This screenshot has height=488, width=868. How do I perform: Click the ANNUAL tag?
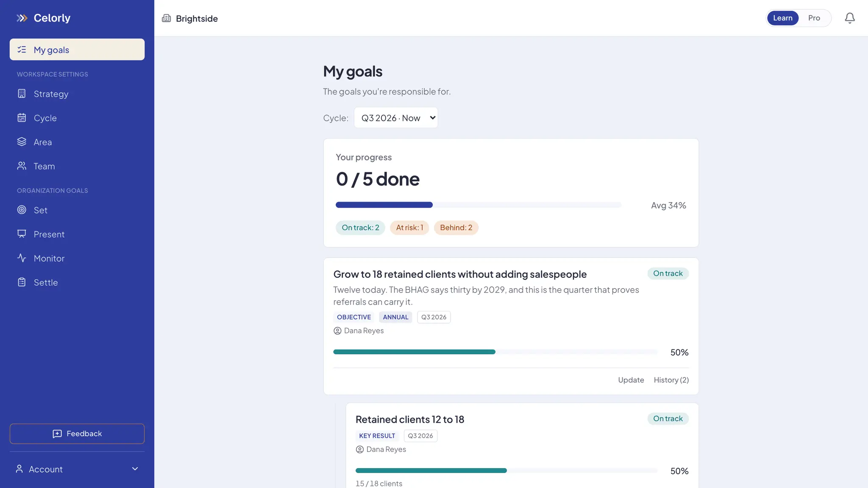395,317
